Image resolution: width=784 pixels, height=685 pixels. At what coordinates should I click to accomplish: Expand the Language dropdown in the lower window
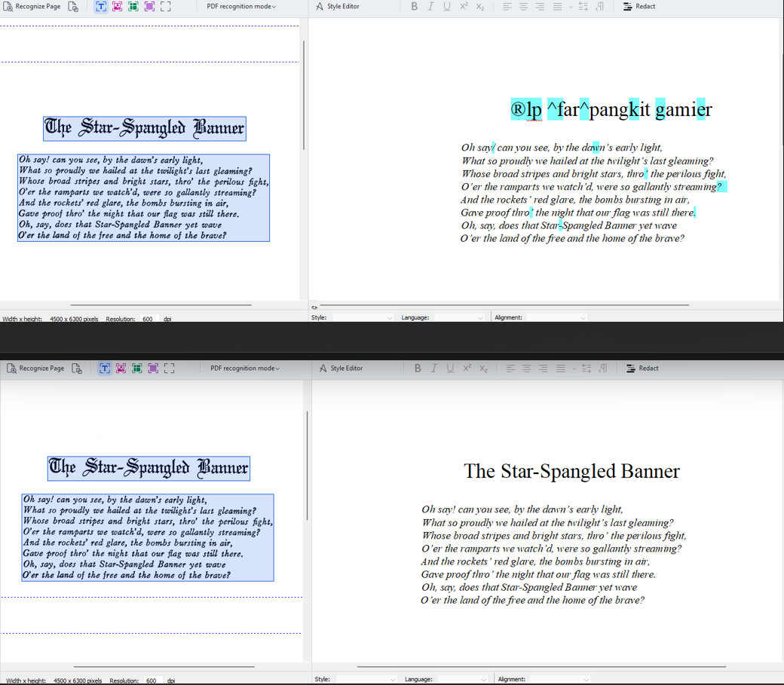461,679
